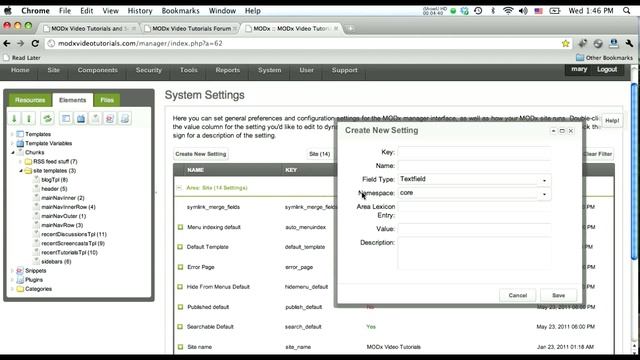Expand Hide From Menus Default description
The width and height of the screenshot is (640, 360).
click(x=180, y=287)
